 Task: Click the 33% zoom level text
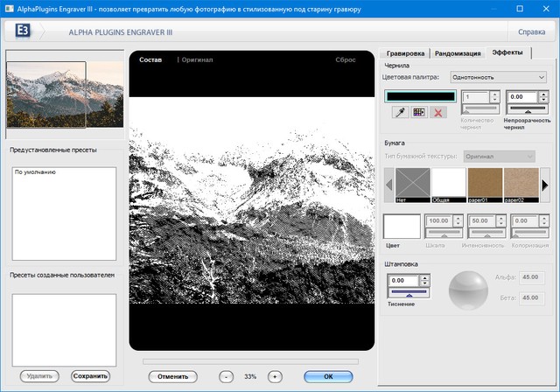[x=250, y=376]
